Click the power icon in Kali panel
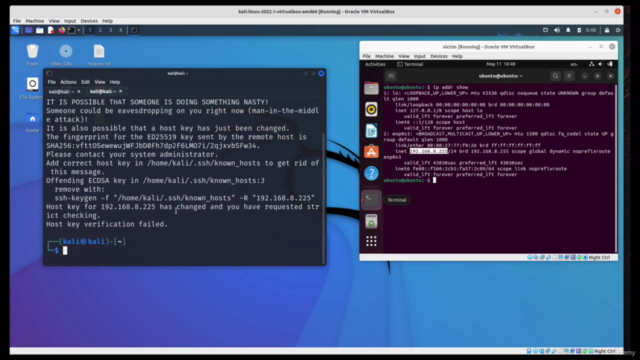Image resolution: width=640 pixels, height=360 pixels. tap(618, 30)
